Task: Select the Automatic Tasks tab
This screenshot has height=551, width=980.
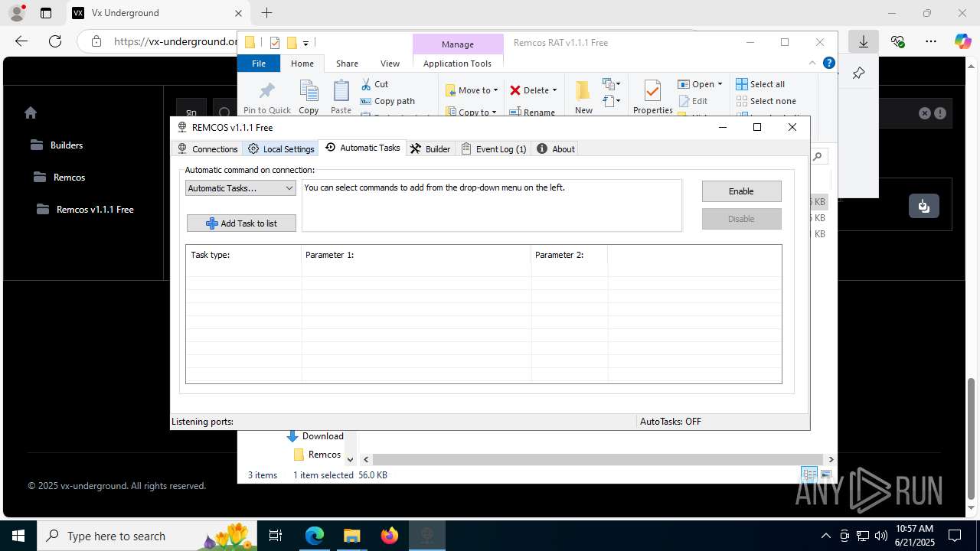Action: click(363, 148)
